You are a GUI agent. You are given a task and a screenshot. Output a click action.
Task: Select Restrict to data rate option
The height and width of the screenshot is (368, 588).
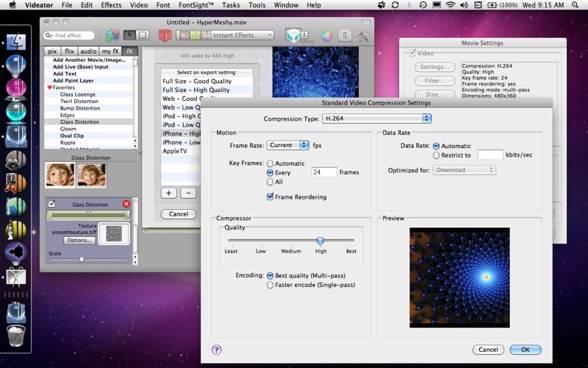click(436, 155)
